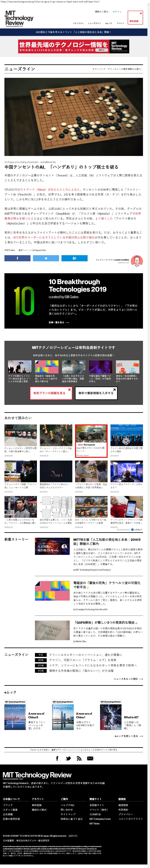Share the article via the Twitter button

46,258
